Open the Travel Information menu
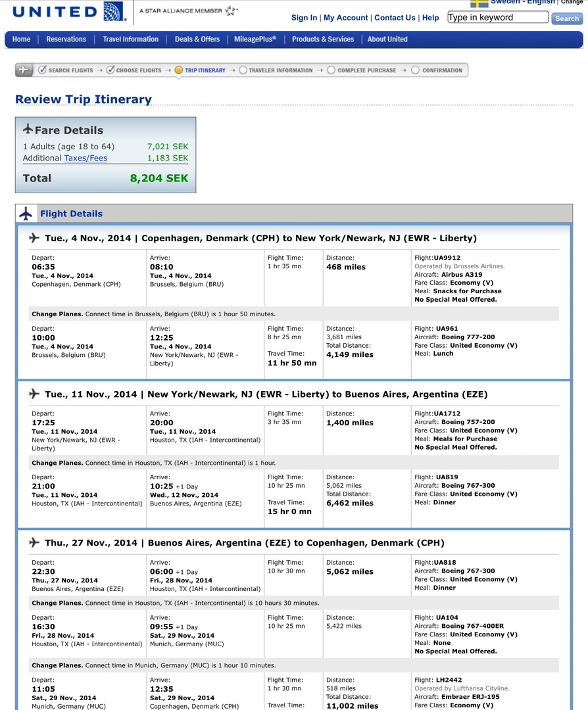 [x=130, y=39]
